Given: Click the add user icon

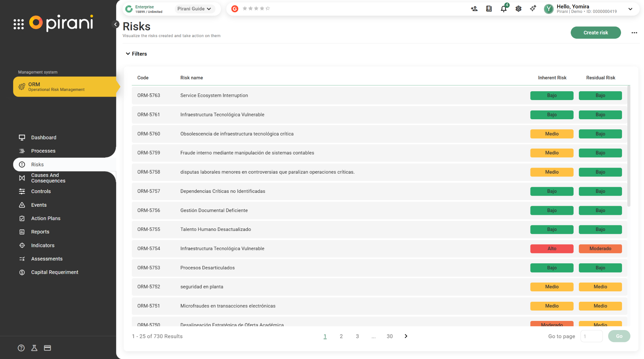Looking at the screenshot, I should [x=474, y=9].
